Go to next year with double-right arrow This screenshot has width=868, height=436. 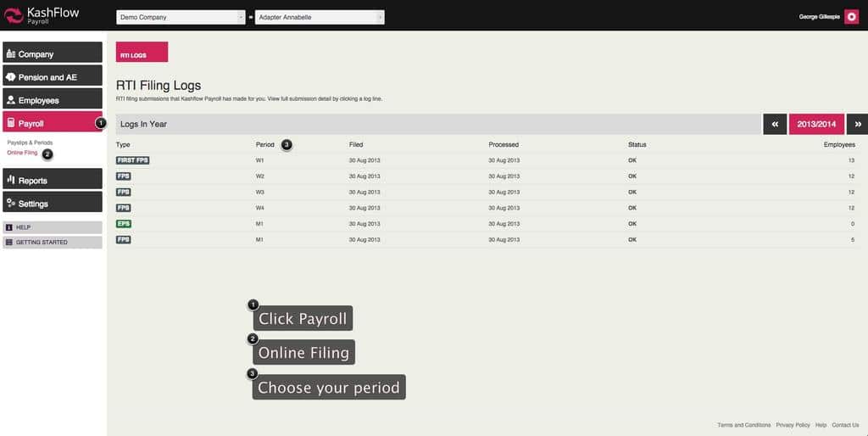pos(857,124)
